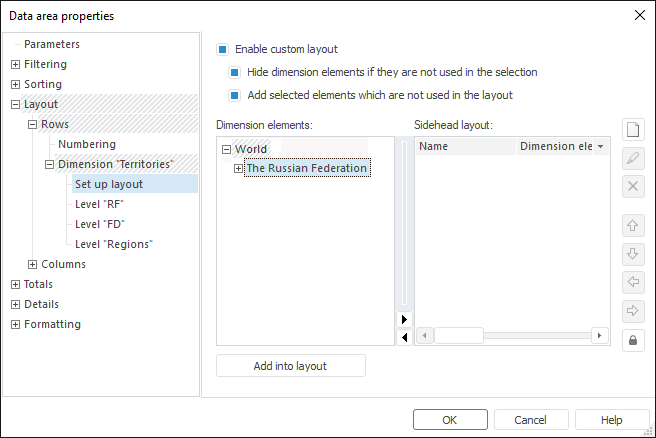Expand the Filtering section in tree
This screenshot has height=438, width=656.
15,65
